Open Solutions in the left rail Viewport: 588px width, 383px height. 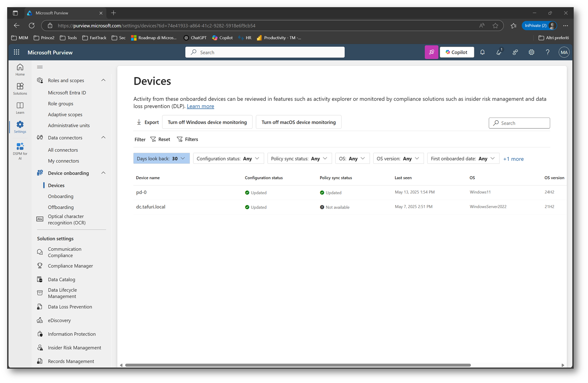tap(20, 89)
